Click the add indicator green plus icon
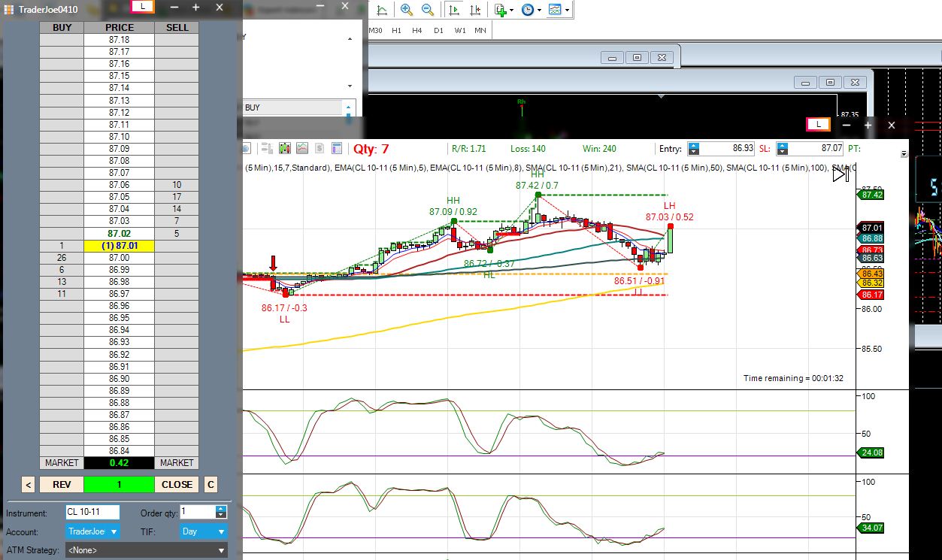942x560 pixels. click(x=501, y=10)
